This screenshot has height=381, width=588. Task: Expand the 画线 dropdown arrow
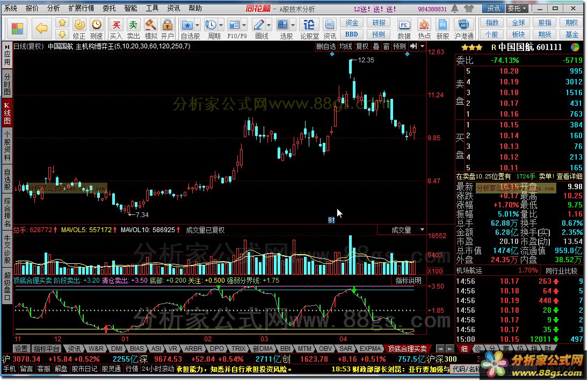click(x=269, y=25)
